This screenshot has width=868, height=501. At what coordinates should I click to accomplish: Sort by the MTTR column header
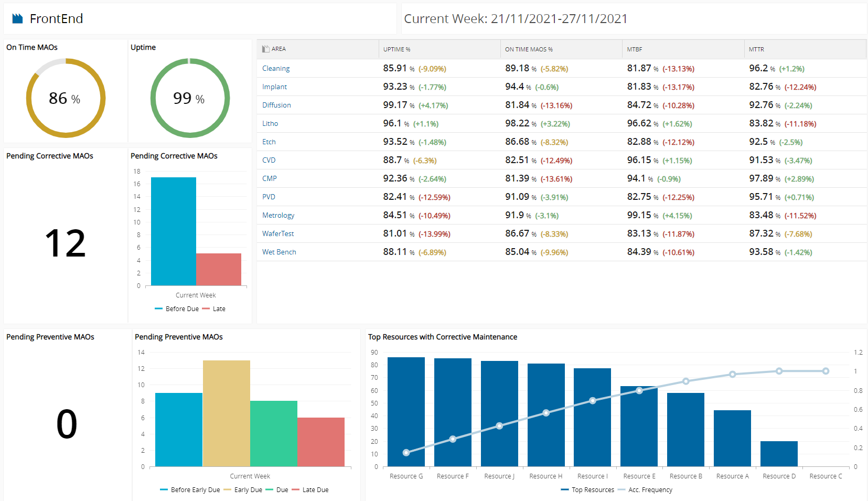pos(756,49)
